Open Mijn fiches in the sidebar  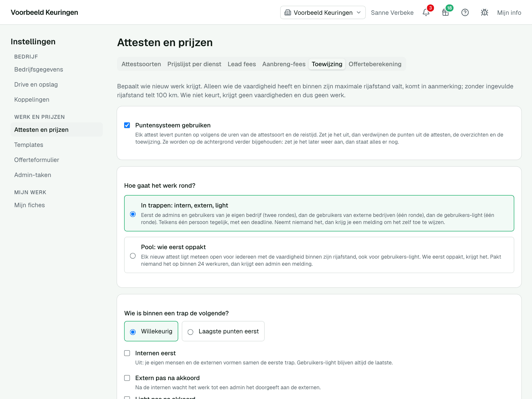(x=57, y=205)
